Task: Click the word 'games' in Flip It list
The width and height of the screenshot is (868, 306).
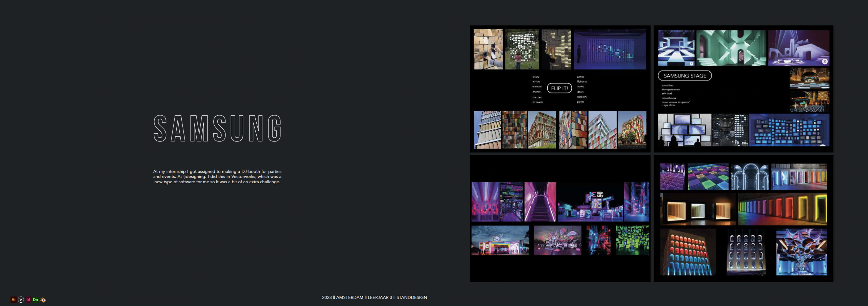Action: point(580,77)
